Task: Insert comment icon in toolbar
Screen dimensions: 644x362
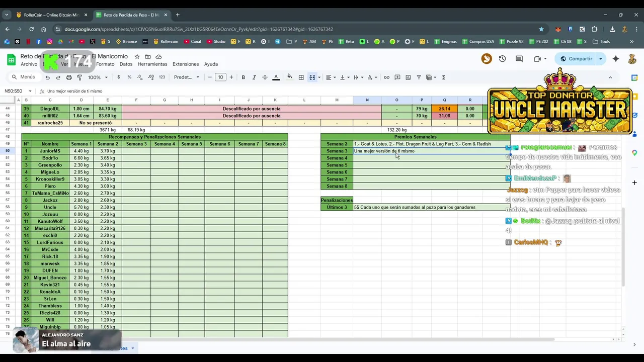Action: pos(397,77)
